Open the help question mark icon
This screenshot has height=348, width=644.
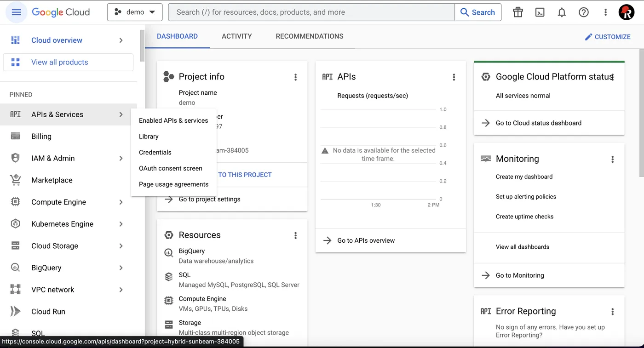(x=584, y=12)
